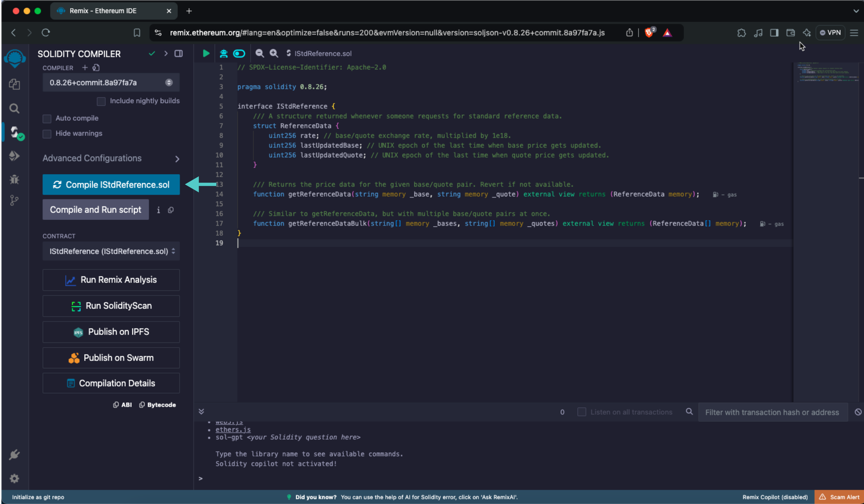This screenshot has width=864, height=504.
Task: Click the plus icon next to COMPILER label
Action: pyautogui.click(x=85, y=68)
